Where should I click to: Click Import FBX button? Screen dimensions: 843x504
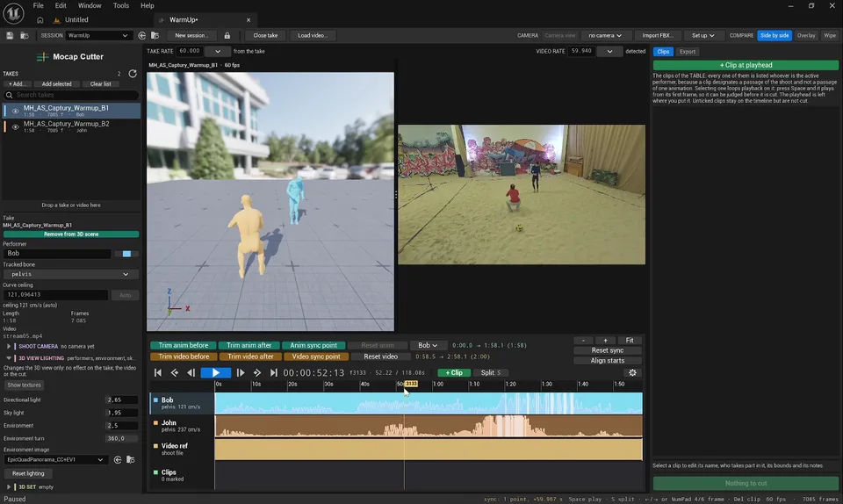tap(658, 35)
